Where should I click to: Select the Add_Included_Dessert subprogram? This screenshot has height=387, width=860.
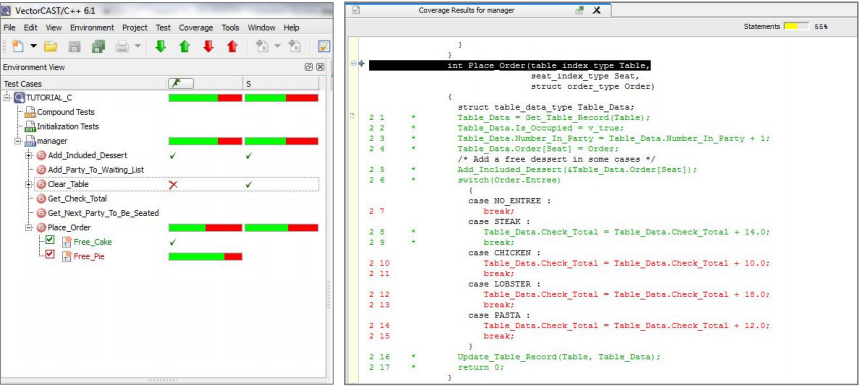tap(87, 155)
